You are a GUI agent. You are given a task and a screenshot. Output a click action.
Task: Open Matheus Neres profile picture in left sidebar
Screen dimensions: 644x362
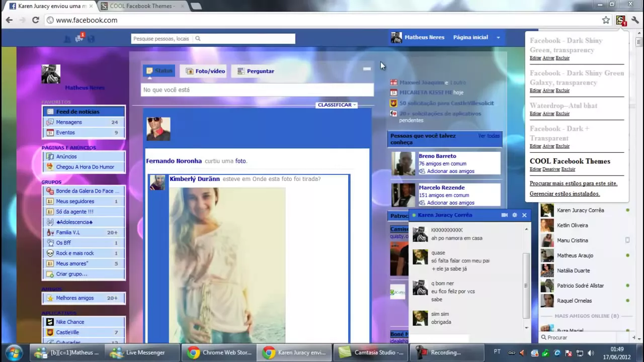point(51,74)
